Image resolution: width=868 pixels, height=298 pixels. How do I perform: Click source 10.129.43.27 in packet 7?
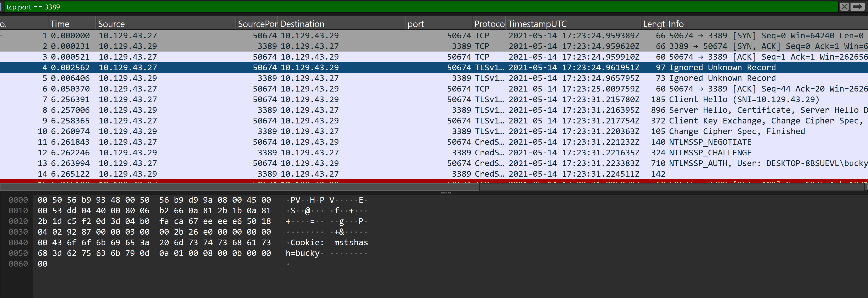(128, 99)
